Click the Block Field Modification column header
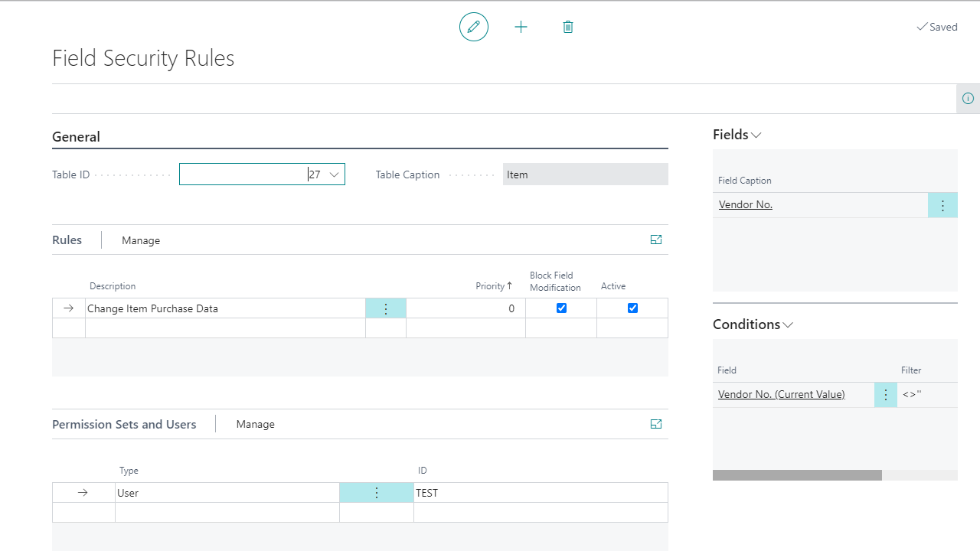The image size is (980, 551). pos(555,282)
